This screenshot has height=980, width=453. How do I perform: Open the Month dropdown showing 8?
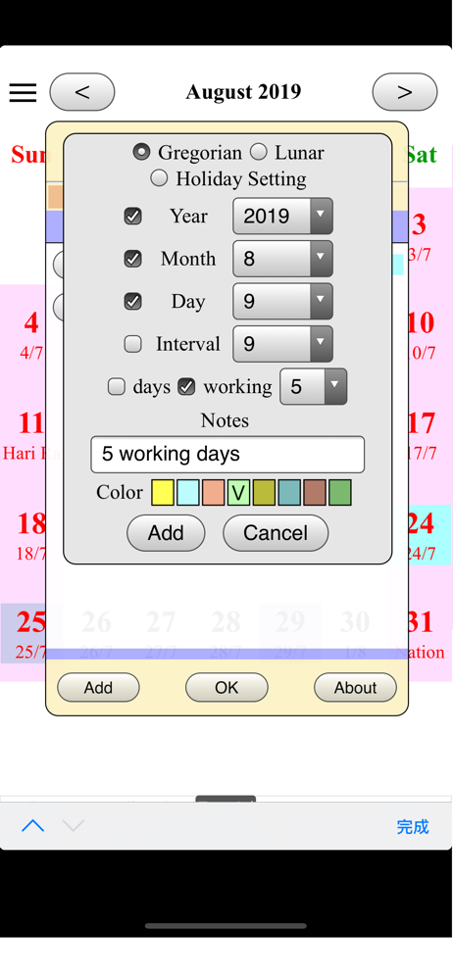282,259
